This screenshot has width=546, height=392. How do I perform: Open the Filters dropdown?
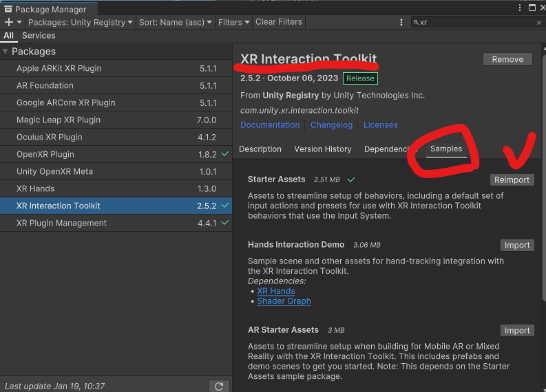[233, 22]
